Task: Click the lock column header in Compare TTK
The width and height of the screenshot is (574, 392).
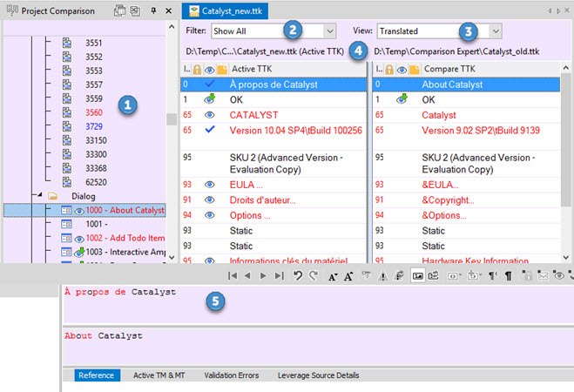Action: 389,69
